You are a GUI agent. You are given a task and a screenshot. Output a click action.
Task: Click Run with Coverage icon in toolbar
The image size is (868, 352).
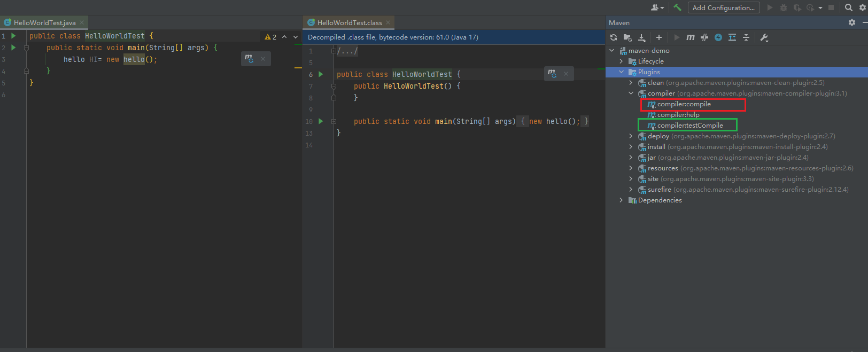tap(797, 7)
